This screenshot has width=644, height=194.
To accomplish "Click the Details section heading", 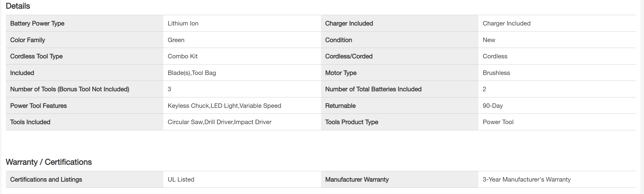I will pos(18,6).
